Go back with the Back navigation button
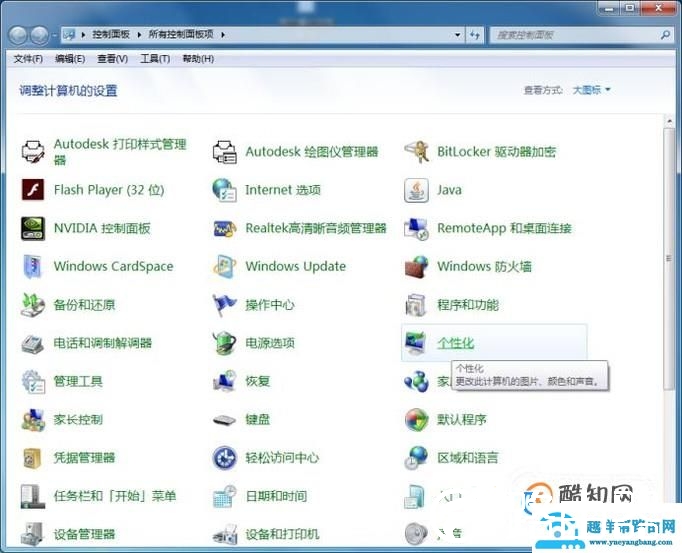682x553 pixels. pyautogui.click(x=18, y=35)
